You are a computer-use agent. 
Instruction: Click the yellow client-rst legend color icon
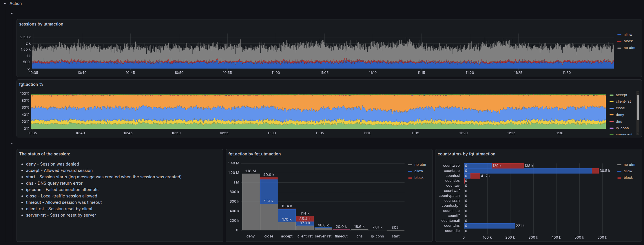(612, 102)
